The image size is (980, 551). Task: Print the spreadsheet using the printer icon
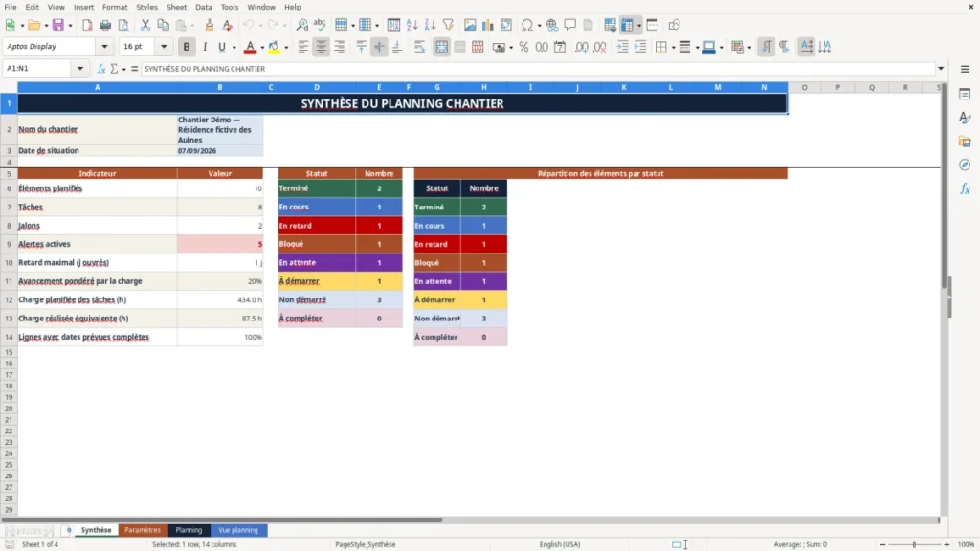click(x=105, y=25)
